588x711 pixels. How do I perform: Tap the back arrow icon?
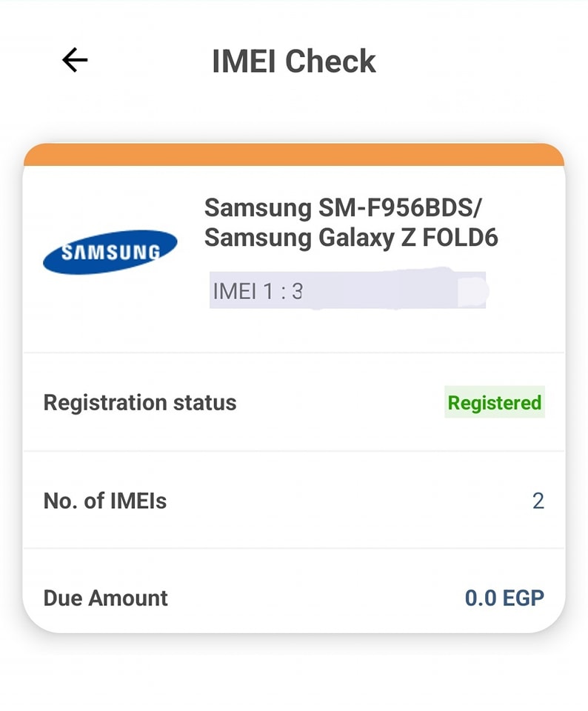point(75,60)
